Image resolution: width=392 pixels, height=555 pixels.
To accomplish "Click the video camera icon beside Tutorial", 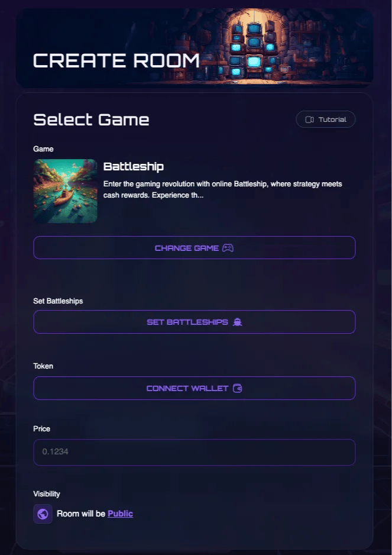I will point(310,120).
